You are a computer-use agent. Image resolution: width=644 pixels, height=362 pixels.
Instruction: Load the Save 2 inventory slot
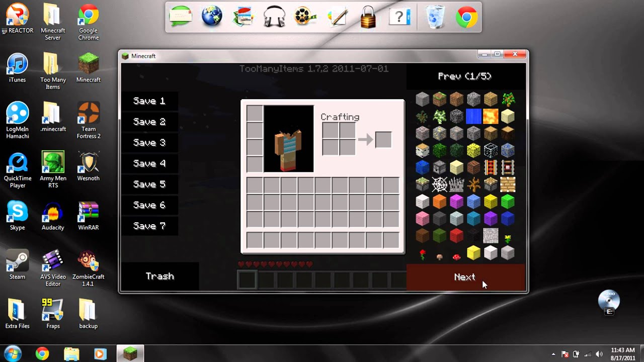[x=149, y=122]
